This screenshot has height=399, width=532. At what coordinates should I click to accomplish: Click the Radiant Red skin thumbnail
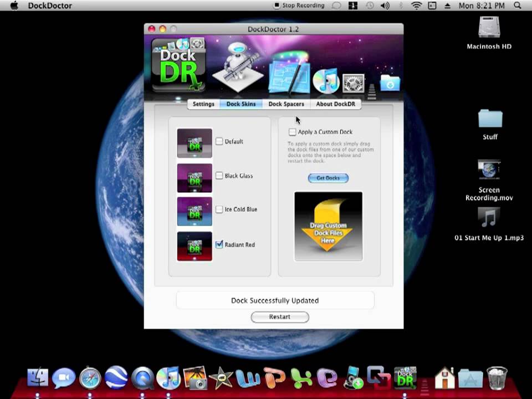click(x=195, y=246)
